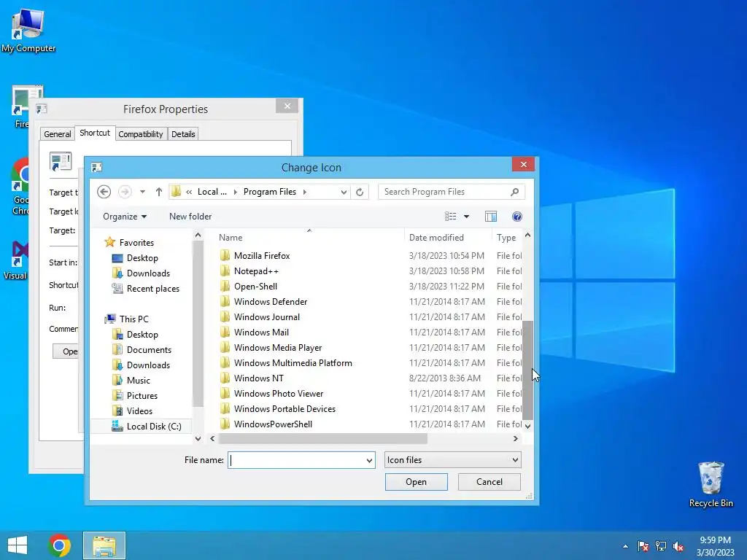
Task: Go up one folder level arrow
Action: point(158,192)
